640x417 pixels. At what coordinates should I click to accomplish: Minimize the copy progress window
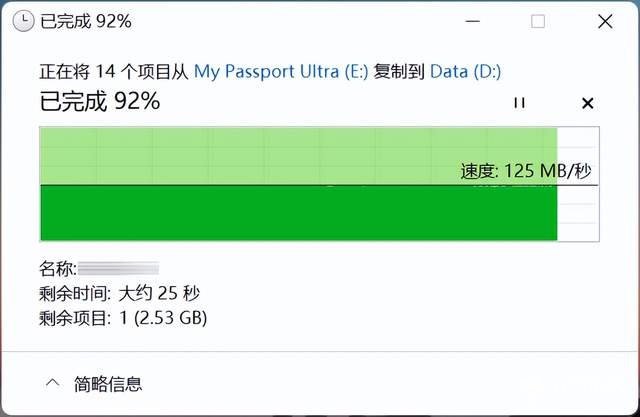(x=473, y=21)
